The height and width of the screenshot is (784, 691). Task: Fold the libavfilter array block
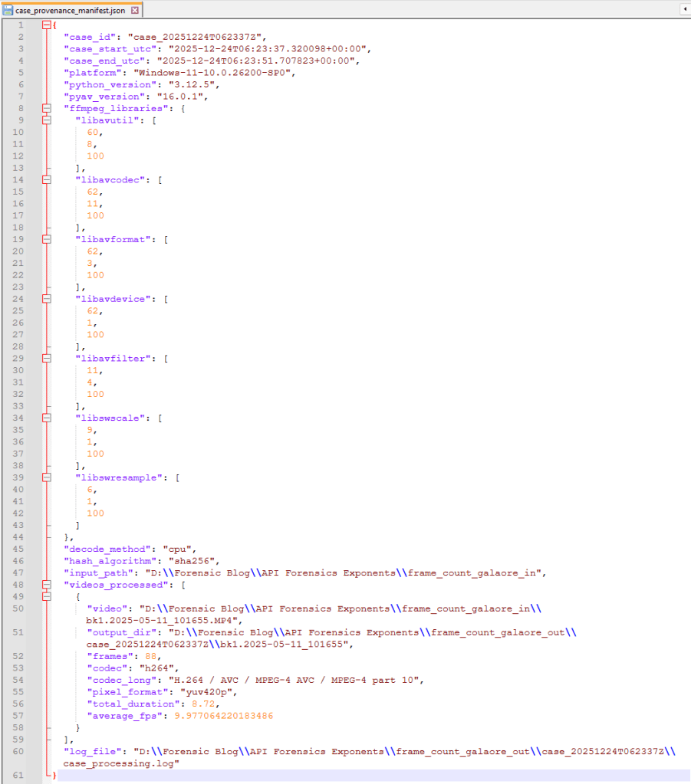pyautogui.click(x=47, y=358)
